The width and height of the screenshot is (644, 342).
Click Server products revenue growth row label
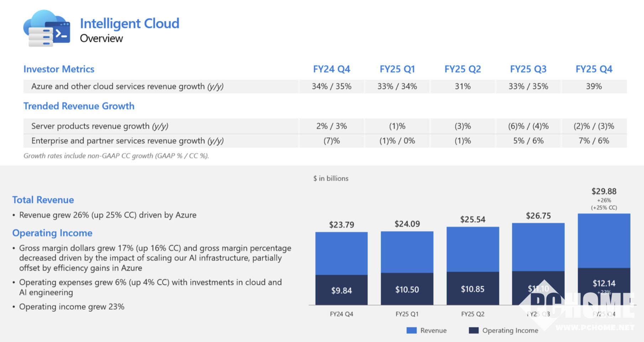point(100,126)
